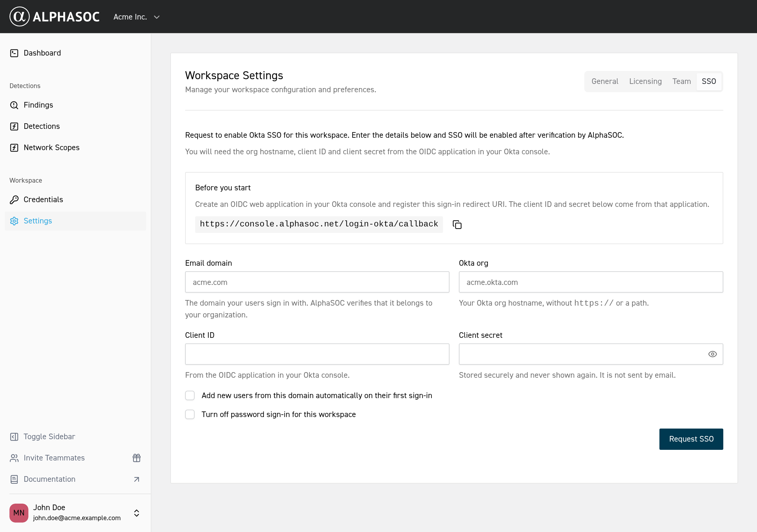Switch to the Team tab

point(682,81)
